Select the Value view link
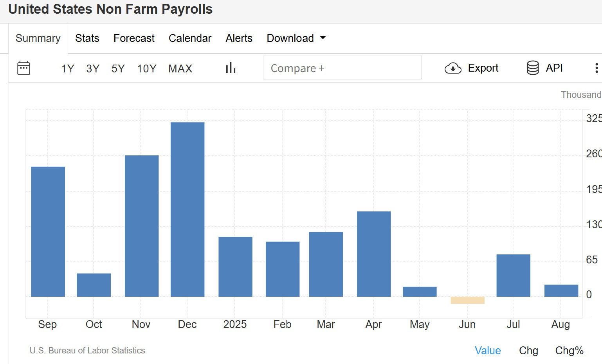 [488, 350]
